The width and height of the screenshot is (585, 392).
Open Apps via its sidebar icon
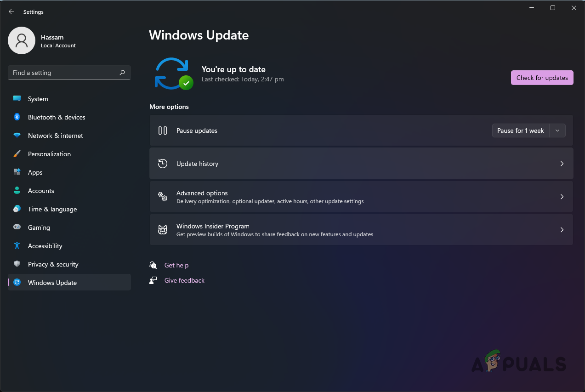tap(17, 172)
